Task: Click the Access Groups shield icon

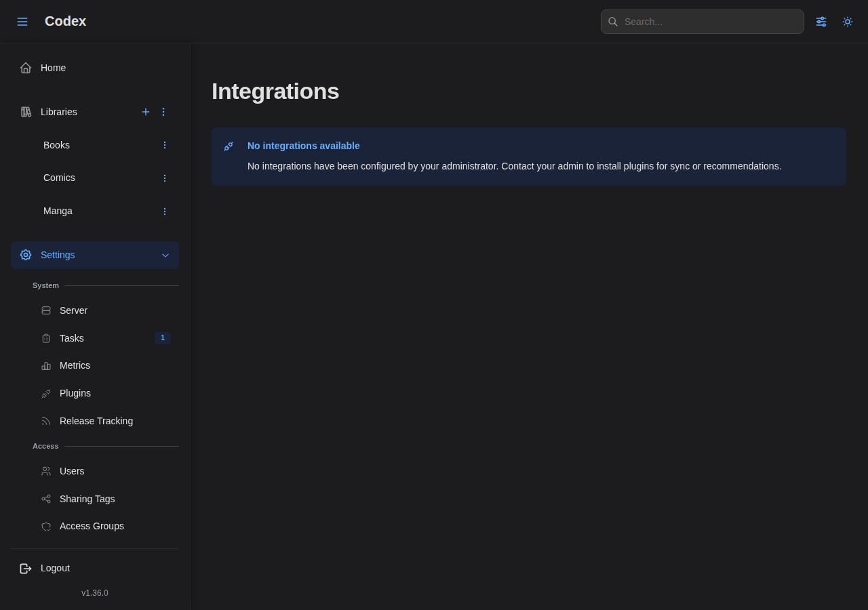Action: 46,527
